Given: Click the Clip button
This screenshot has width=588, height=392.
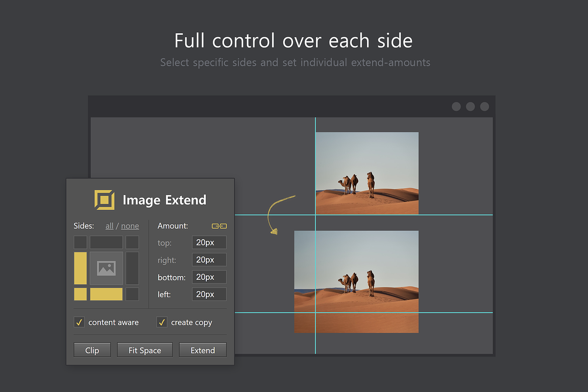Looking at the screenshot, I should (x=92, y=350).
